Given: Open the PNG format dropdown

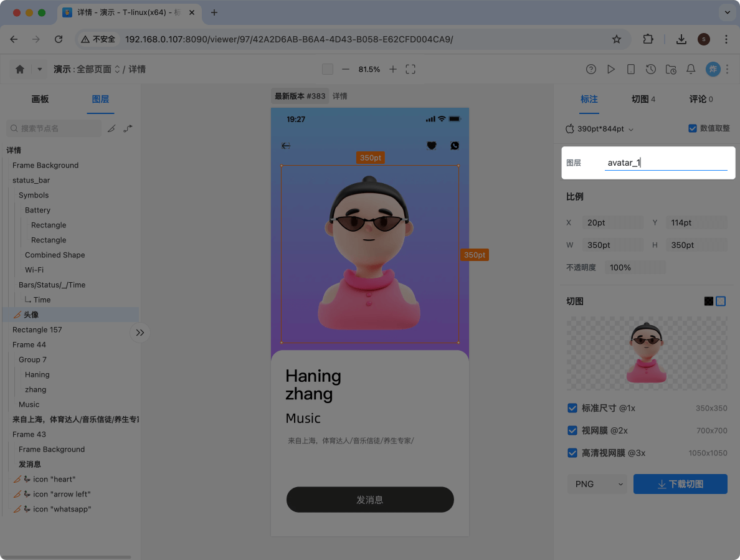Looking at the screenshot, I should [x=597, y=484].
